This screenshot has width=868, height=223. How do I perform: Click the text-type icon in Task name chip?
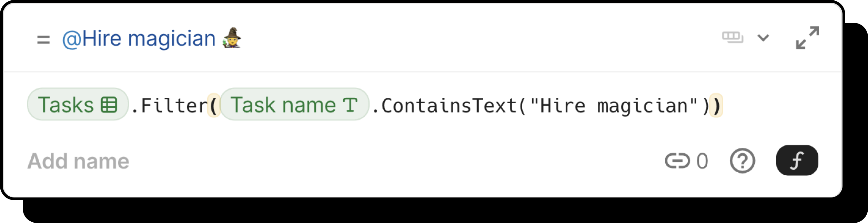pos(350,105)
